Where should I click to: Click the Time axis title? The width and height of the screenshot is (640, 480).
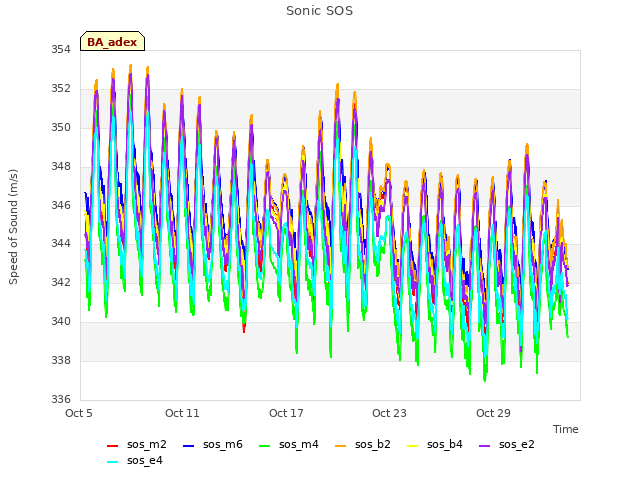[566, 429]
